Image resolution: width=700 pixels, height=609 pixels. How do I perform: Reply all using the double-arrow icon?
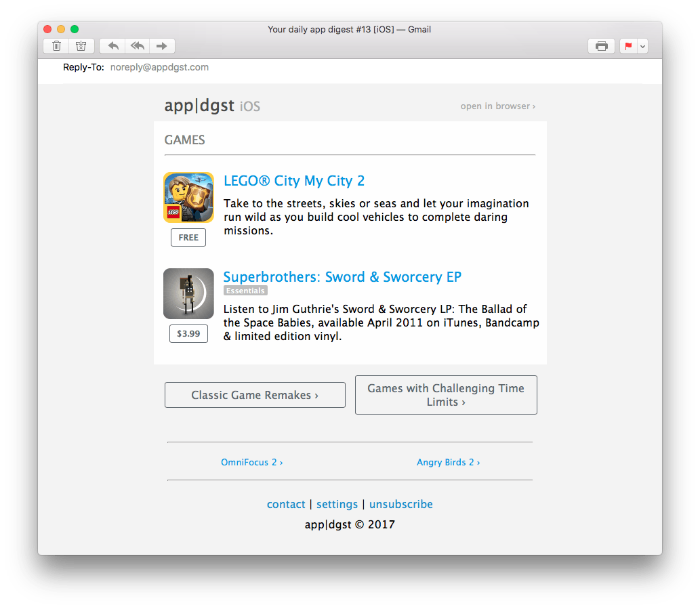(x=138, y=46)
